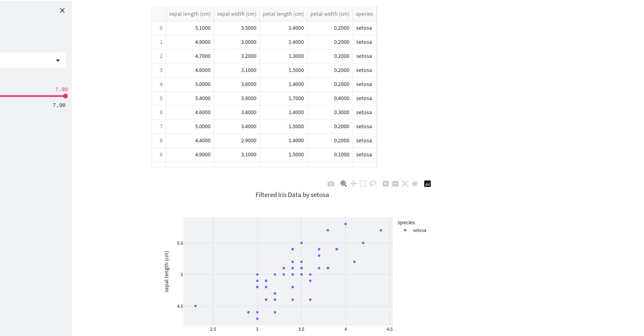Image resolution: width=644 pixels, height=336 pixels.
Task: Reset chart axes with home icon
Action: click(x=415, y=184)
